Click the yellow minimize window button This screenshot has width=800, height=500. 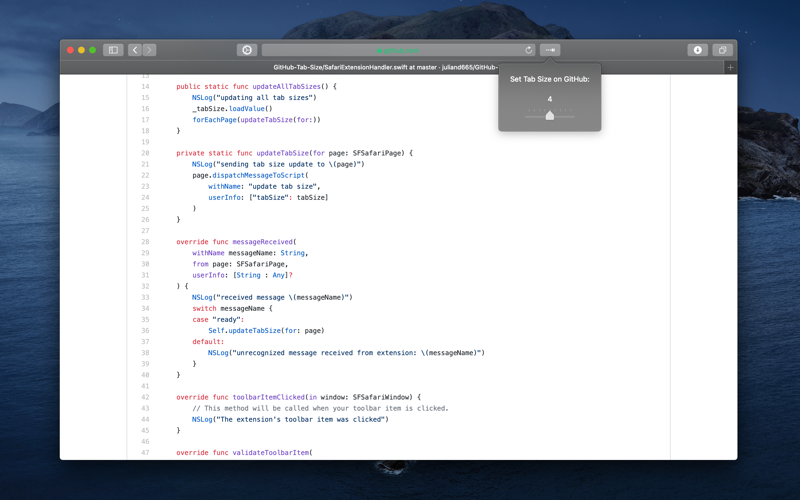point(81,50)
